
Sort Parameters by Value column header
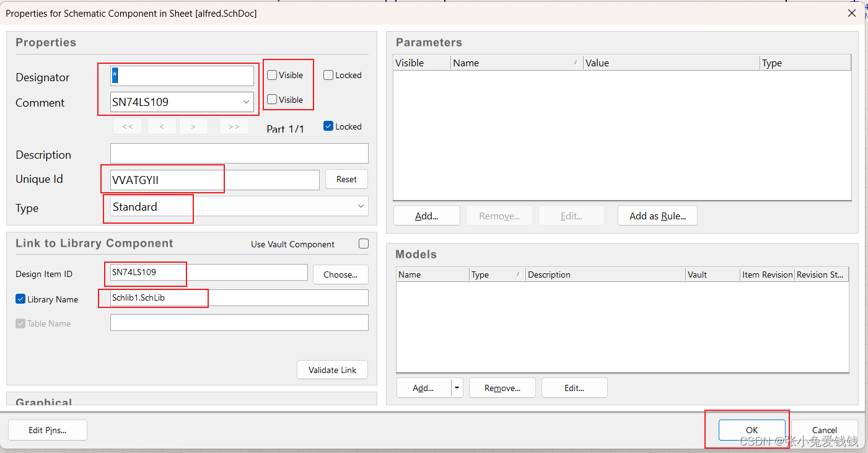pyautogui.click(x=671, y=63)
